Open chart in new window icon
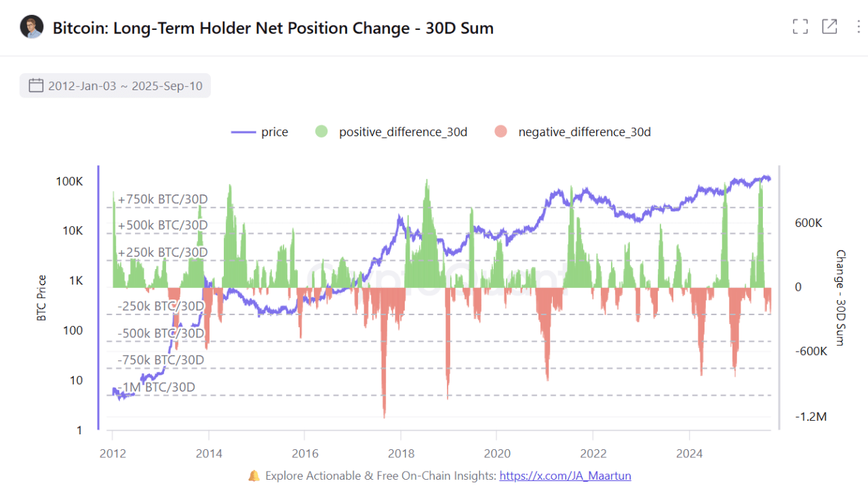 point(829,26)
